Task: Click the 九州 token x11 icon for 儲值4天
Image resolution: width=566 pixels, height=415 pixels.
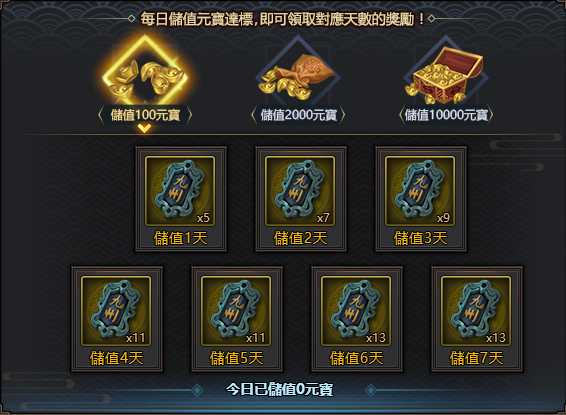Action: (x=116, y=311)
